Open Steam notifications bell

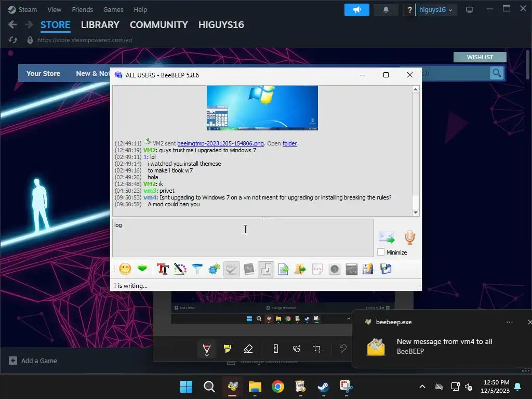[x=386, y=10]
